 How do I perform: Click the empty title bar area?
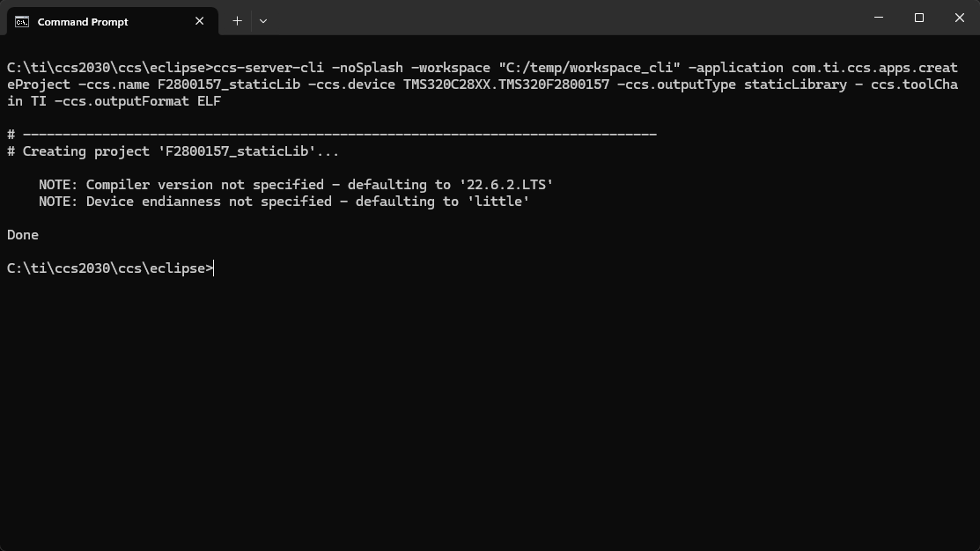[x=563, y=18]
